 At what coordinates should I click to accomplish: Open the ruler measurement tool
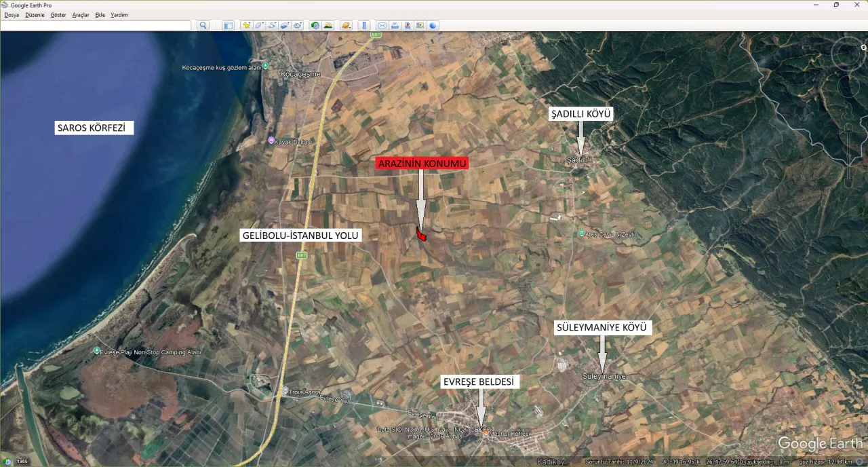[364, 25]
